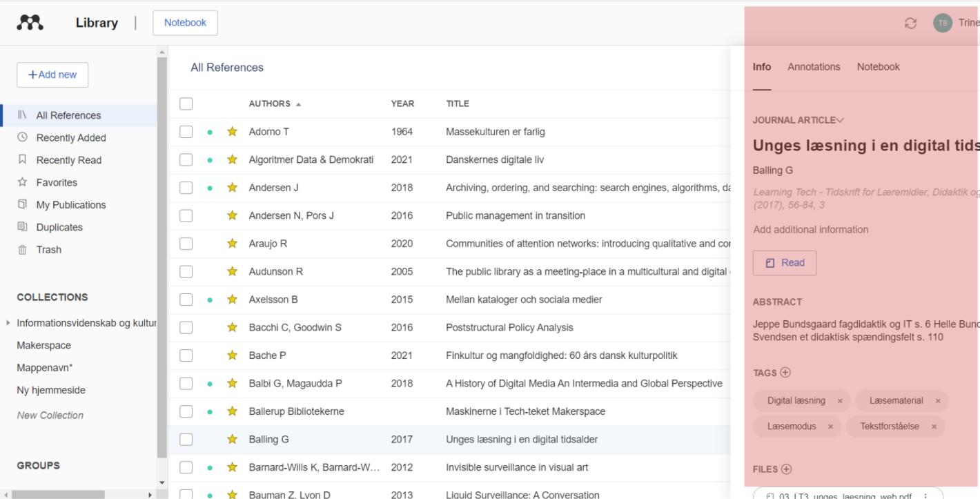Add a file with the FILES plus icon
The image size is (980, 499).
[786, 469]
